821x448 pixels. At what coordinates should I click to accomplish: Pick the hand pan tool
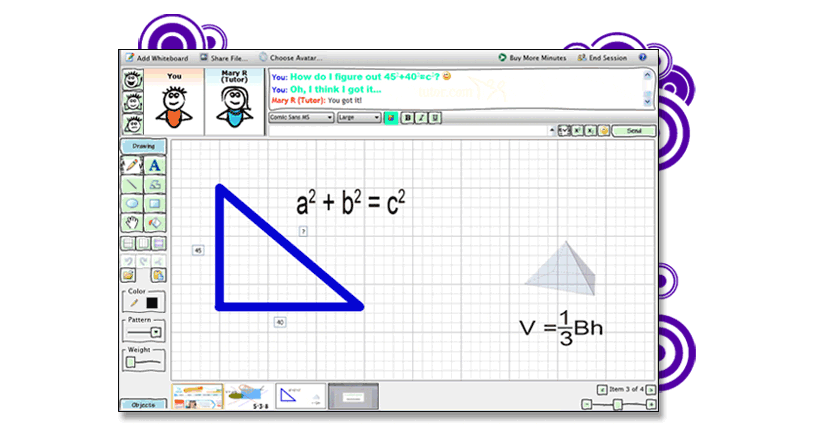[131, 223]
